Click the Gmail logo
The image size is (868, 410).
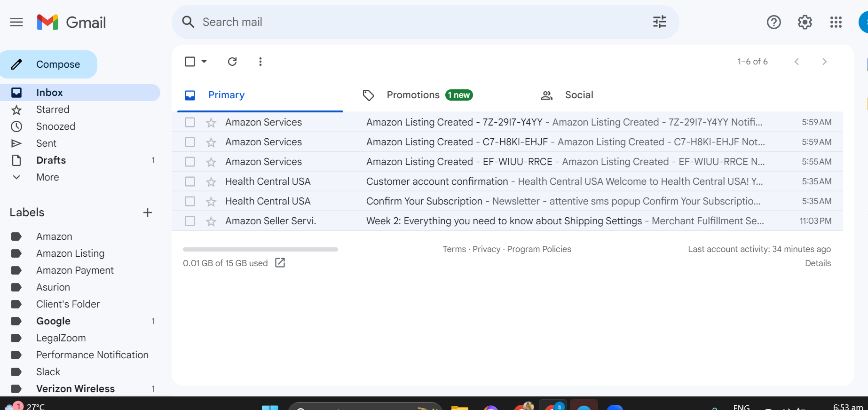71,22
